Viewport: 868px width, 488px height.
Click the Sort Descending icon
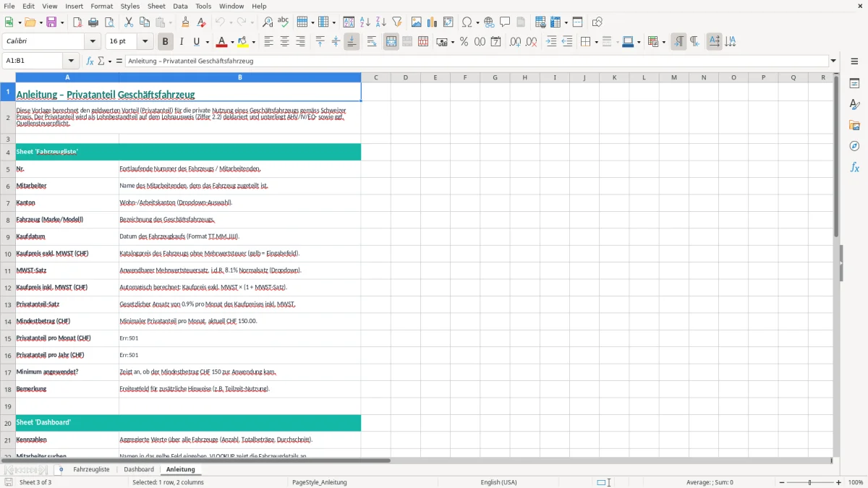pyautogui.click(x=381, y=22)
